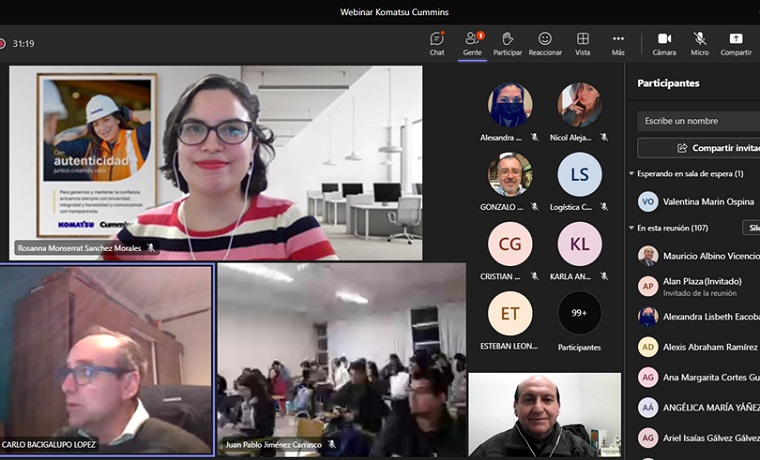
Task: Open the 99+ Participantes overflow
Action: click(580, 314)
